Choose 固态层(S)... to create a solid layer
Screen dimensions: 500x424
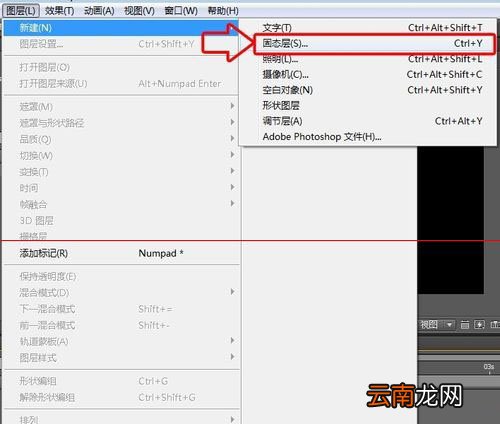(x=374, y=43)
